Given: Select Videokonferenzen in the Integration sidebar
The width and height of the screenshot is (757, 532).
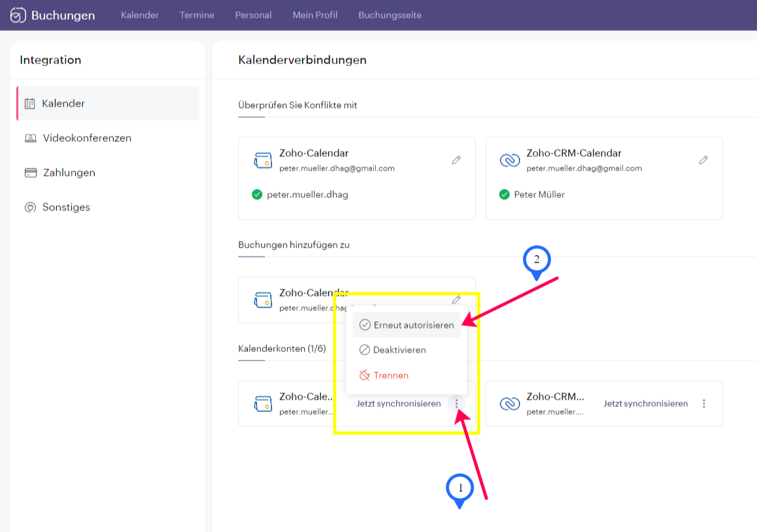Looking at the screenshot, I should point(108,138).
